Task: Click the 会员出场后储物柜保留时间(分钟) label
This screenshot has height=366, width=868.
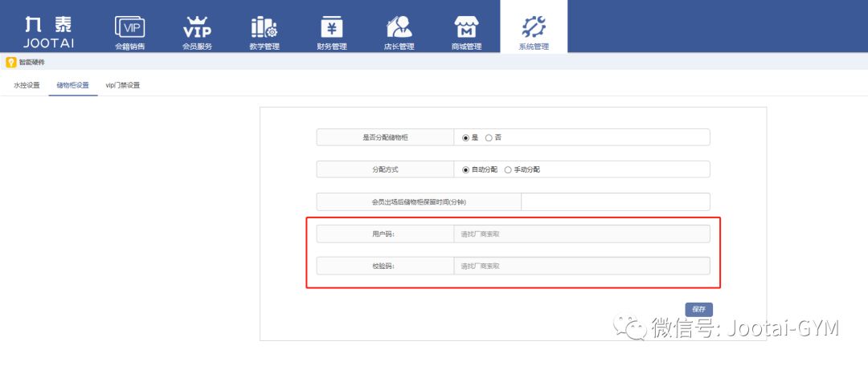Action: click(x=419, y=201)
